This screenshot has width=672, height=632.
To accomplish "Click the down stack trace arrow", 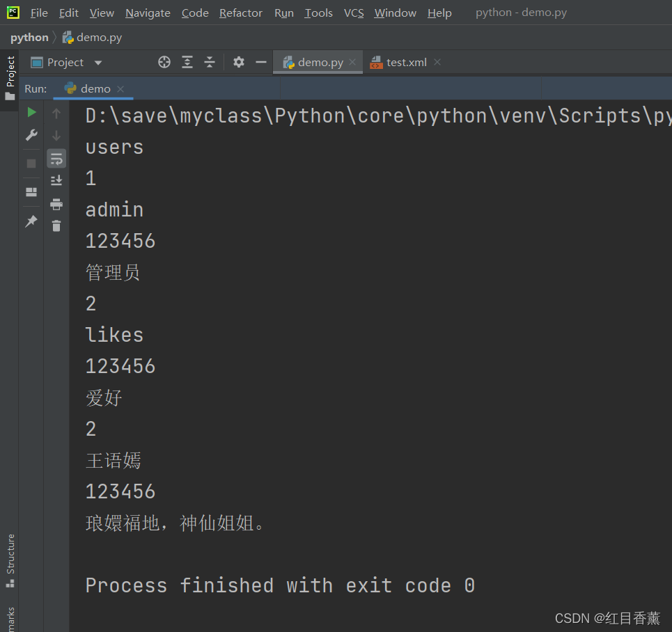I will pyautogui.click(x=56, y=135).
